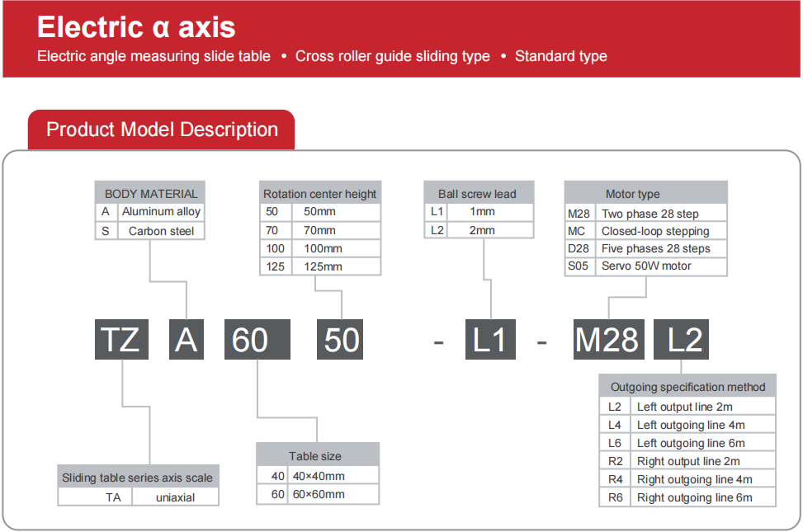Pick the Servo 50W motor row
Viewport: 803px width, 532px height.
[x=646, y=266]
